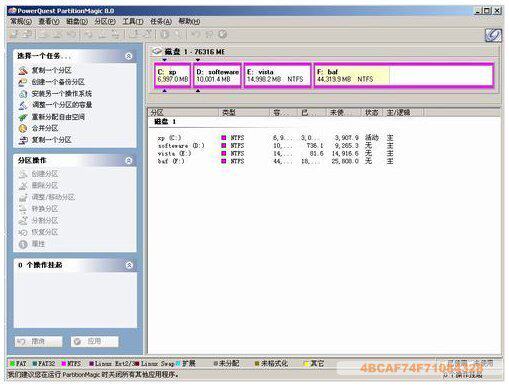
Task: Click the 分割分区 link
Action: 45,221
